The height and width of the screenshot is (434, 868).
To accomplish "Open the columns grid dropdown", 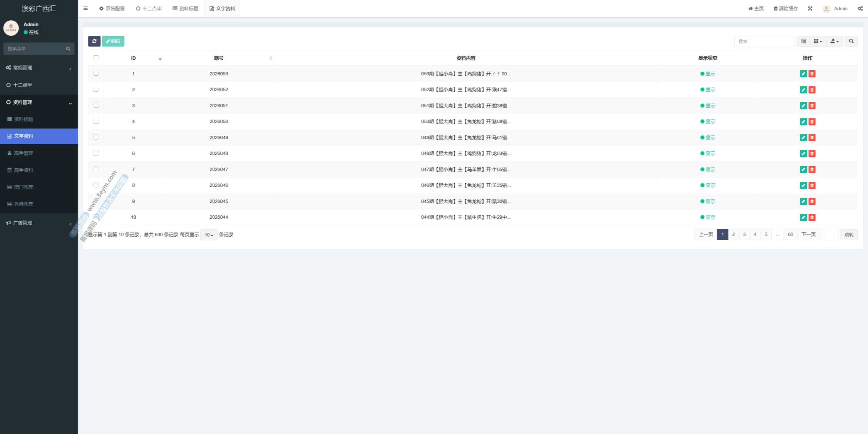I will tap(818, 41).
